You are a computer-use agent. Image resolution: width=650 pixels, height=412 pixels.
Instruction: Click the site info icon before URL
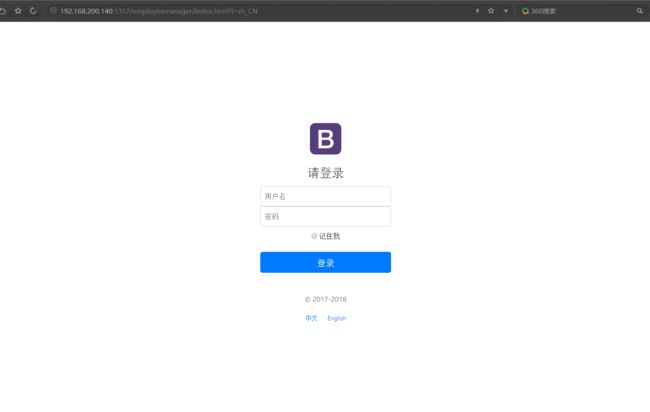click(53, 11)
